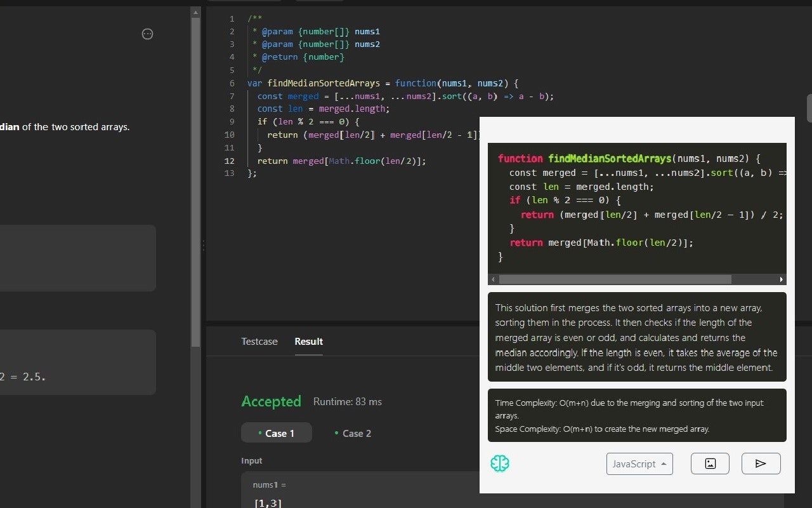Open the three-dot options menu in problem panel
This screenshot has width=812, height=508.
(x=147, y=34)
